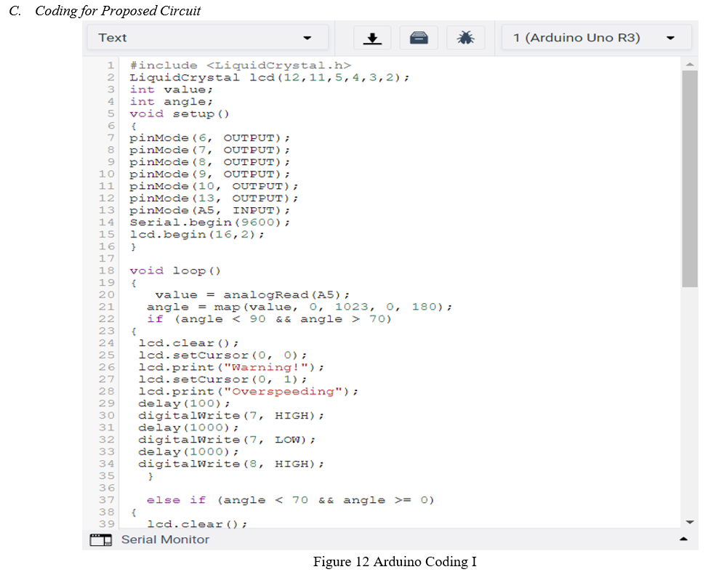
Task: Click line number 36 in gutter
Action: pyautogui.click(x=107, y=488)
